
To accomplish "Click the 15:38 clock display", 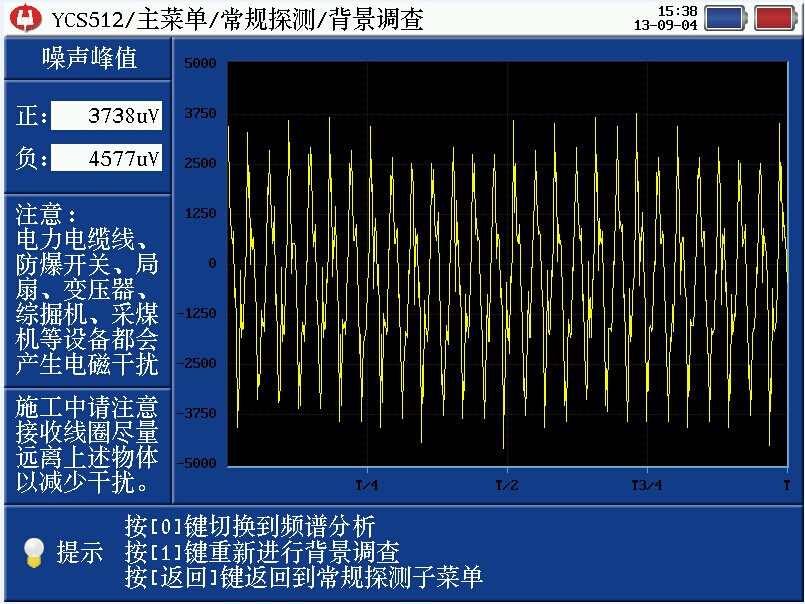I will coord(676,11).
